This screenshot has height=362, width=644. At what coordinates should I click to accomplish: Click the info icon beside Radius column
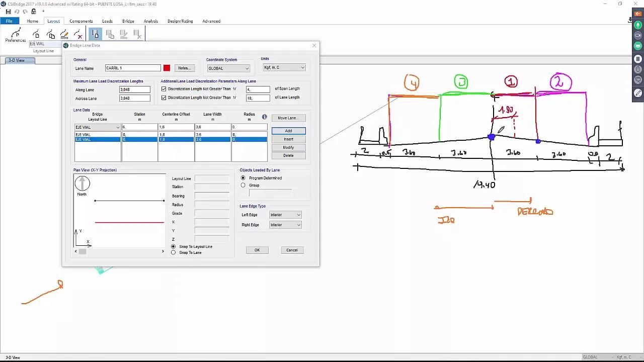coord(264,117)
